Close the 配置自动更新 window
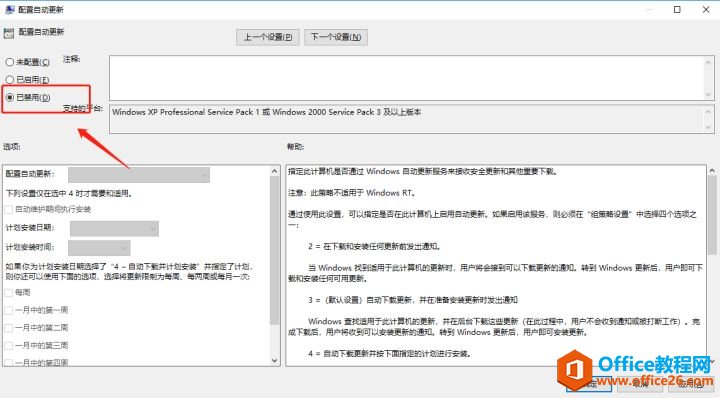This screenshot has width=720, height=398. pyautogui.click(x=706, y=9)
